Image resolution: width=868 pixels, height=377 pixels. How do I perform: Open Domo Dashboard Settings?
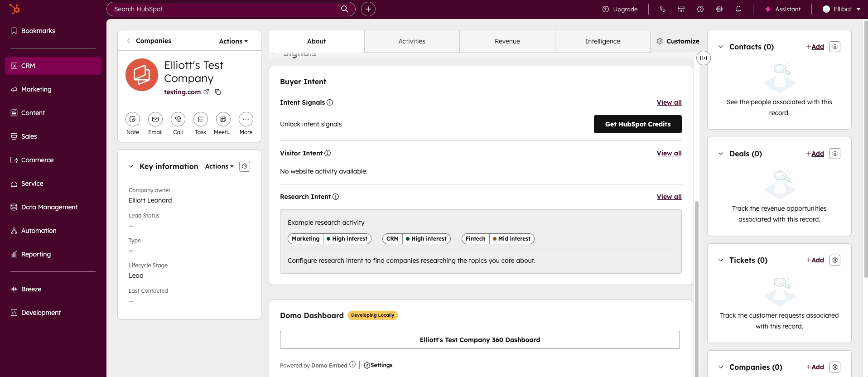(x=378, y=365)
